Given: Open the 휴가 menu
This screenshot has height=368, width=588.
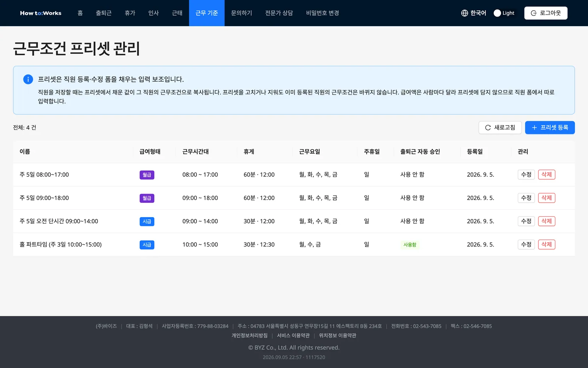Looking at the screenshot, I should [x=130, y=13].
